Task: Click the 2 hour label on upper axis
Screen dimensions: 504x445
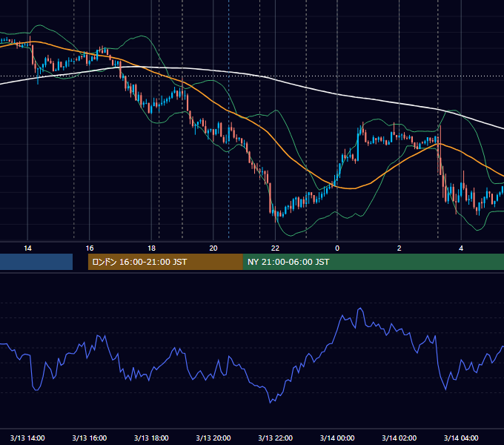Action: (x=399, y=248)
